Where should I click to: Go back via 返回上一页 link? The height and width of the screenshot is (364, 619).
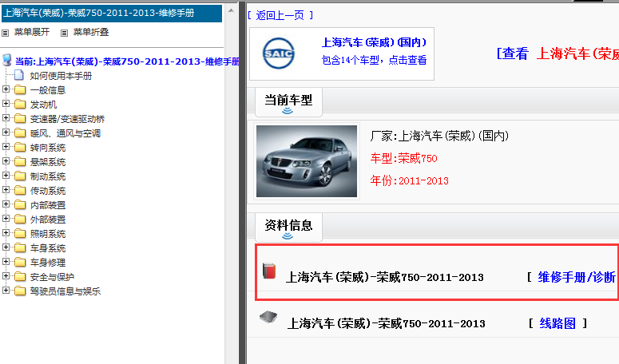pyautogui.click(x=280, y=15)
